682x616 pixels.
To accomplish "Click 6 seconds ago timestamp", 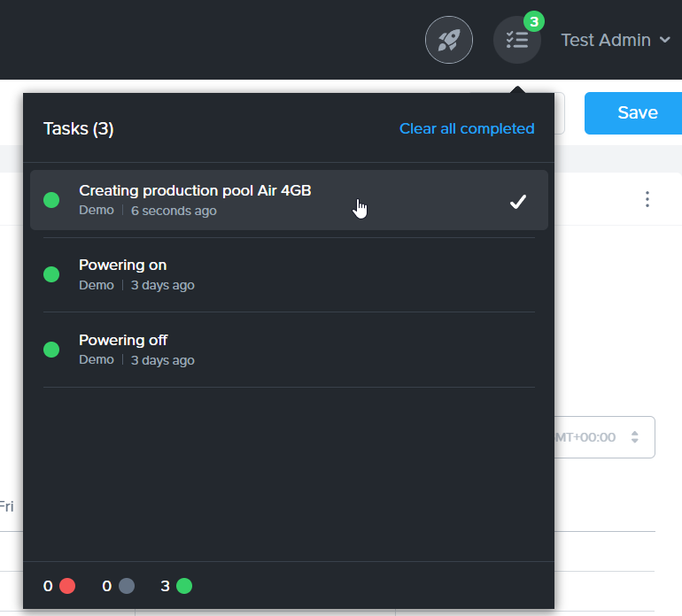I will 174,211.
